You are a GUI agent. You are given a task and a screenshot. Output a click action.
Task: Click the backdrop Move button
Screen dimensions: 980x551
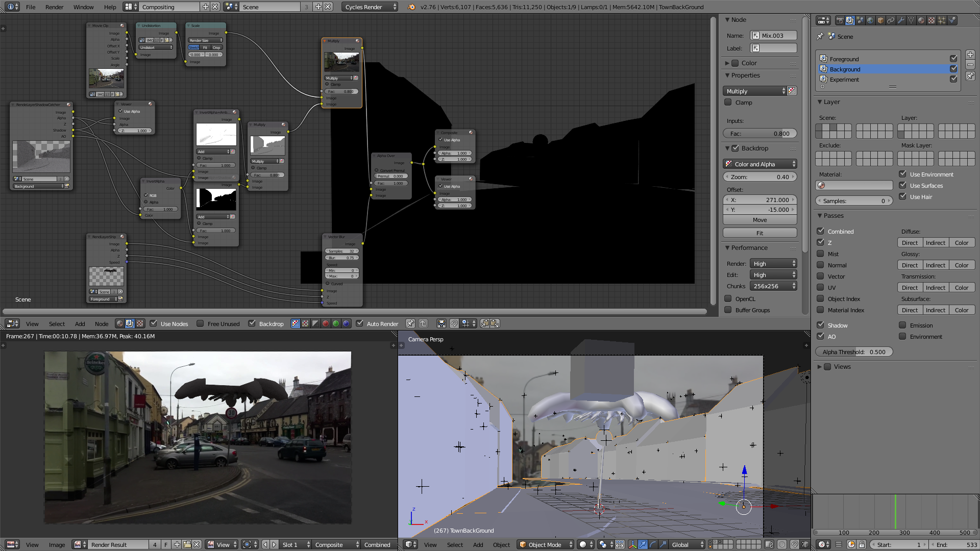coord(759,220)
